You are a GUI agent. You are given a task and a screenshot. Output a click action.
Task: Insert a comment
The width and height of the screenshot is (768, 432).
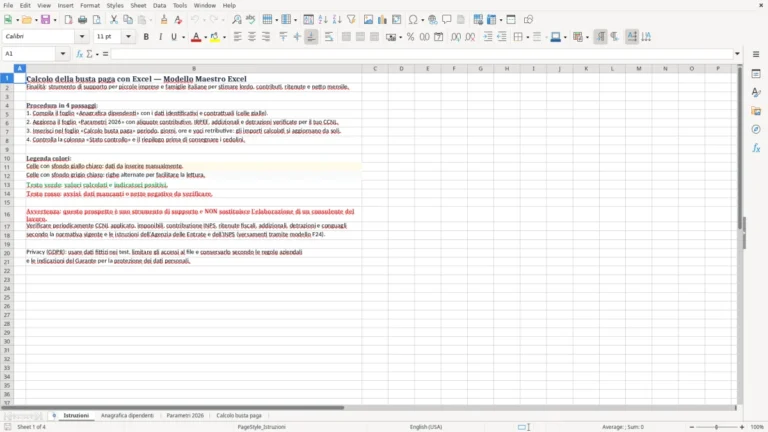coord(447,20)
